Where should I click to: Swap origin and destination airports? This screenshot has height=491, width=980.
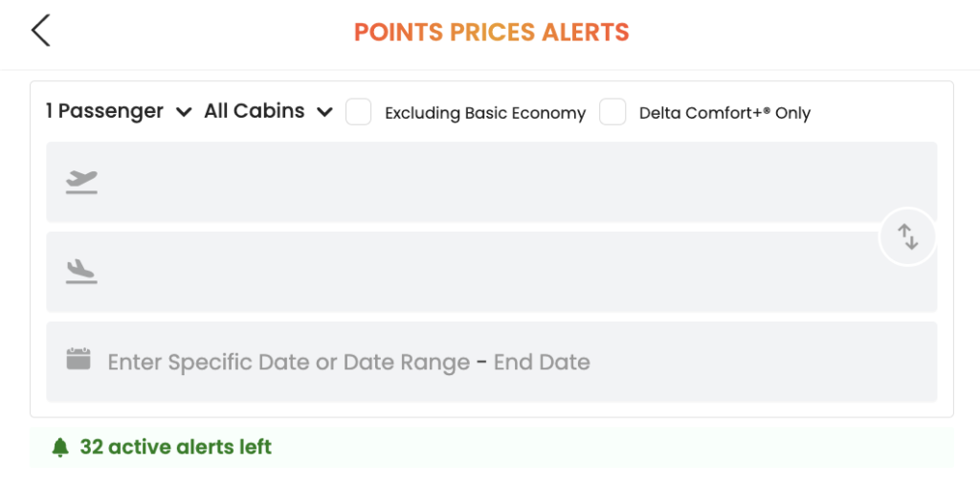point(907,236)
